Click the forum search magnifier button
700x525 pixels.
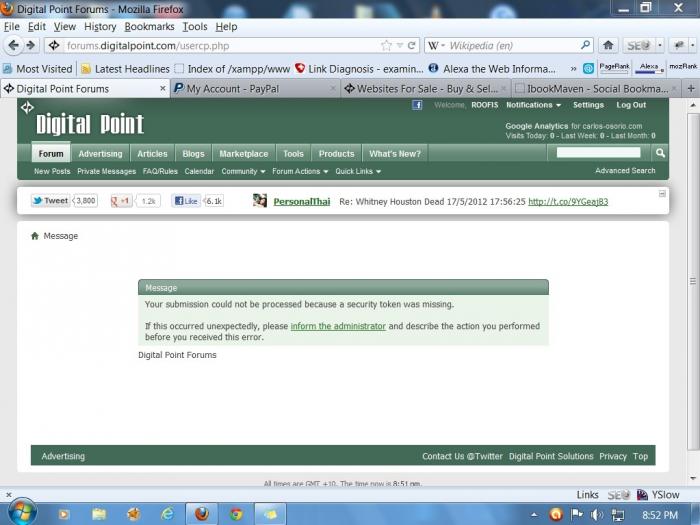[x=660, y=153]
